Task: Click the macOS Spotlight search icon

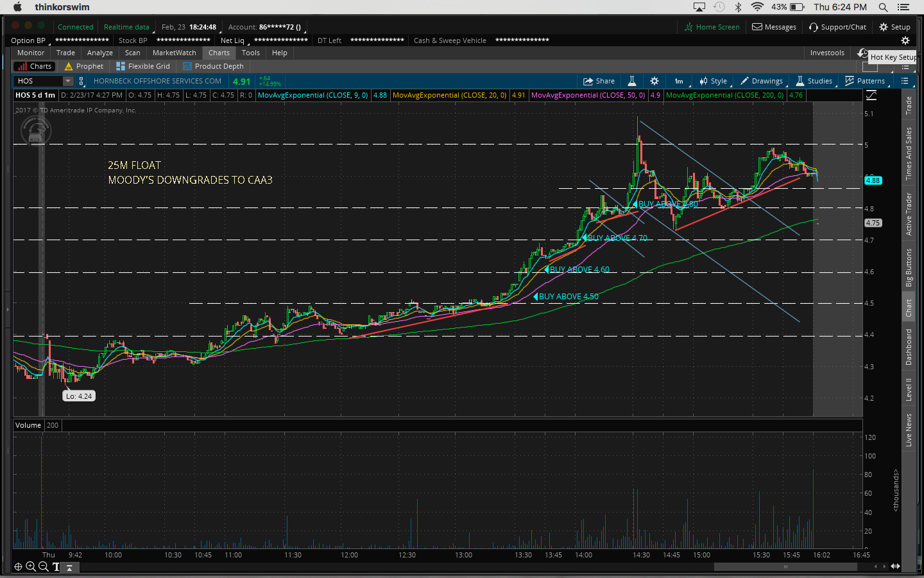Action: [883, 7]
